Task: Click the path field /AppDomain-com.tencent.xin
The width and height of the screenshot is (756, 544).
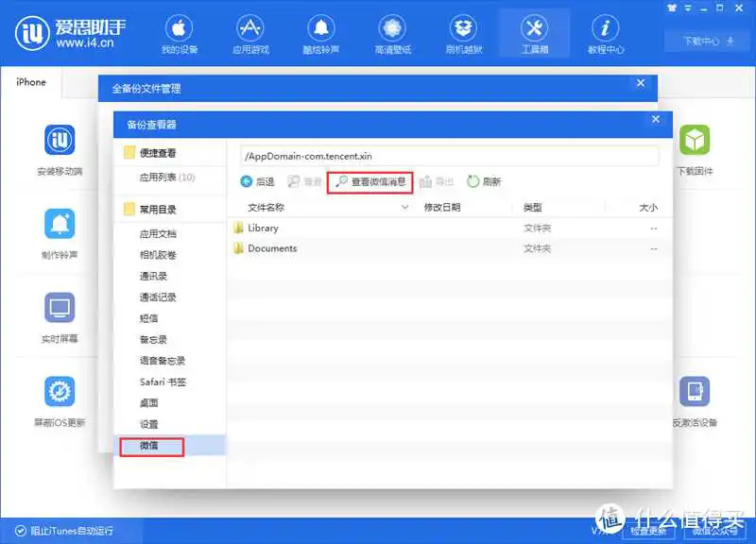Action: tap(450, 156)
